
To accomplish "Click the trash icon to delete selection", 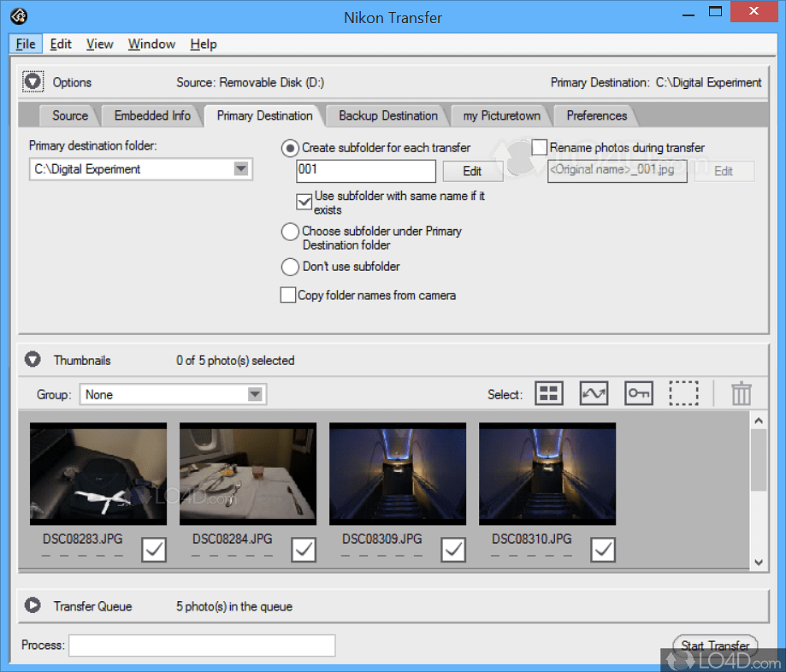I will tap(741, 393).
